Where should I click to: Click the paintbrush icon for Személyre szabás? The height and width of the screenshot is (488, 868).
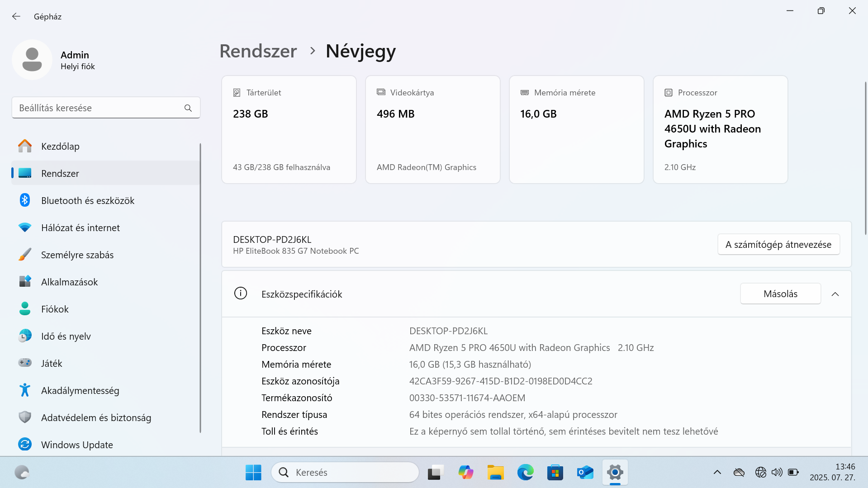(x=25, y=255)
